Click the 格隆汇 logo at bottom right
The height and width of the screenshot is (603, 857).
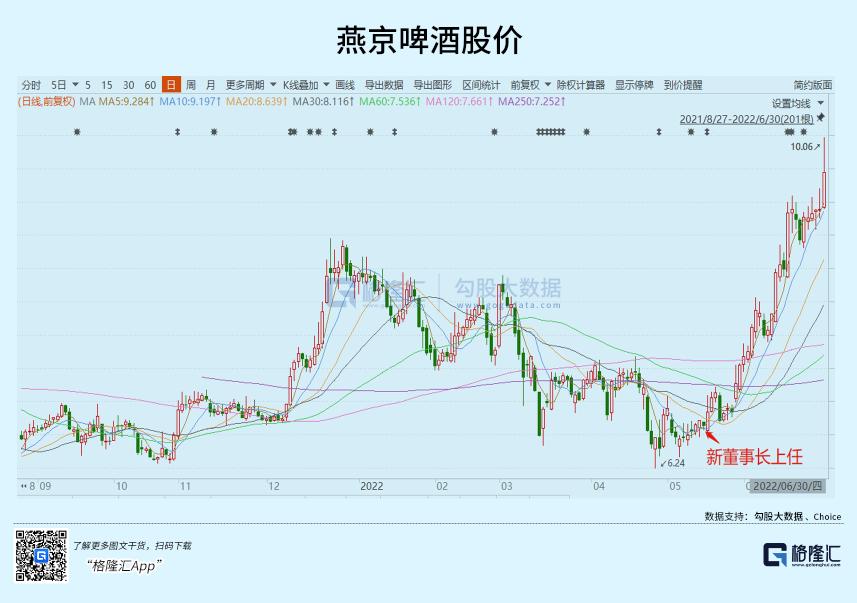click(801, 555)
